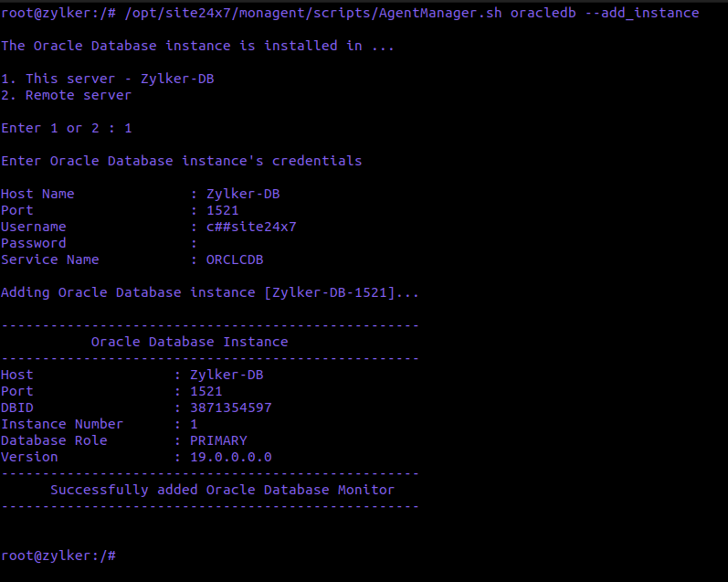Click the Enter 1 or 2 prompt answer
The height and width of the screenshot is (582, 728).
pyautogui.click(x=128, y=128)
